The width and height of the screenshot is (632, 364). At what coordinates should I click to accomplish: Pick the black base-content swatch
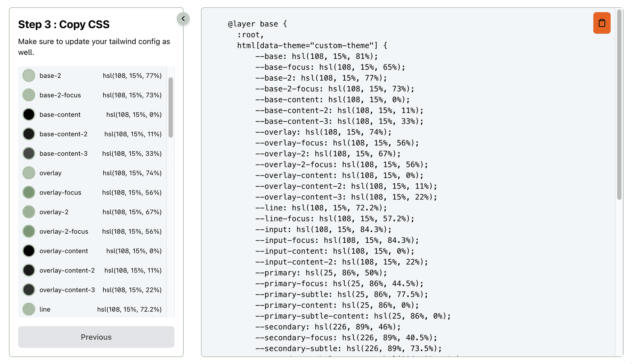click(x=29, y=115)
